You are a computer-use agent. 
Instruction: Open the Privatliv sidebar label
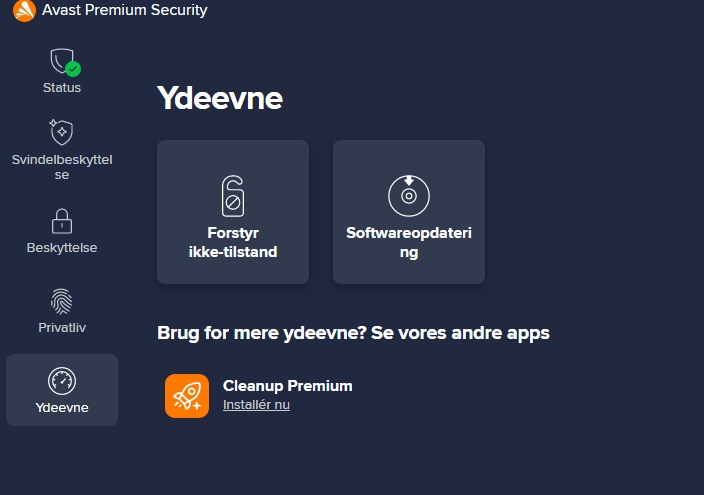tap(61, 328)
